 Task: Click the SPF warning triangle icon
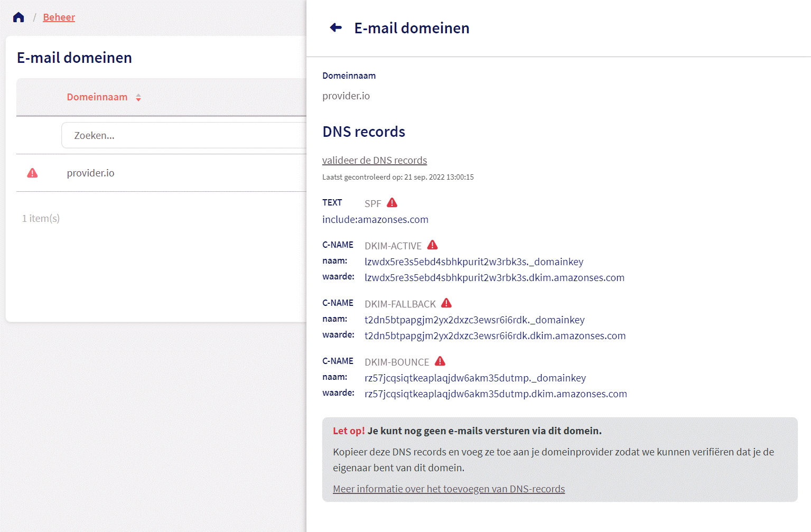point(392,203)
